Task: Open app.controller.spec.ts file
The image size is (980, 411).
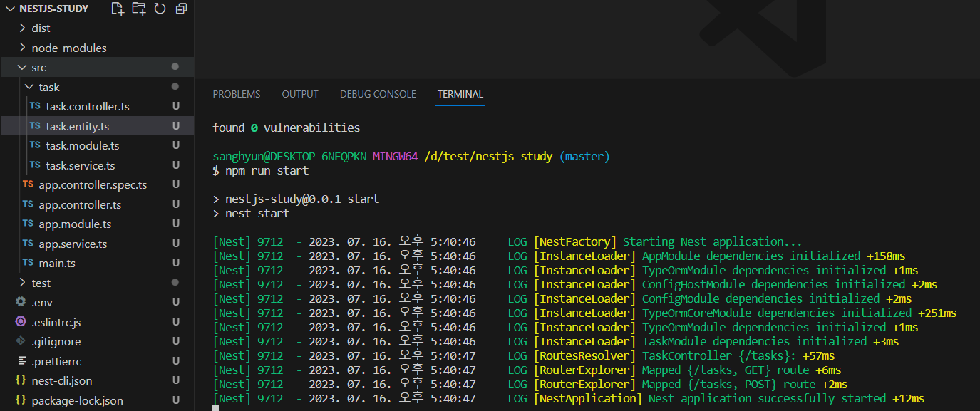Action: (x=93, y=185)
